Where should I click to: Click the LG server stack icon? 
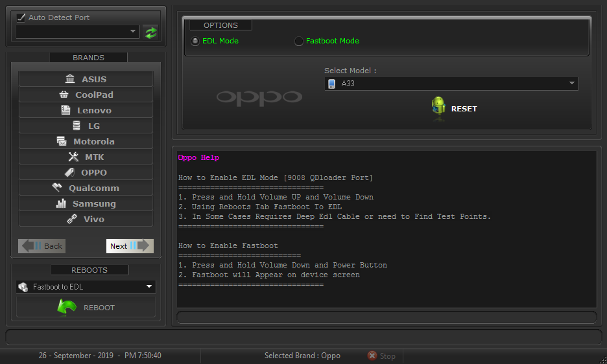click(x=77, y=126)
